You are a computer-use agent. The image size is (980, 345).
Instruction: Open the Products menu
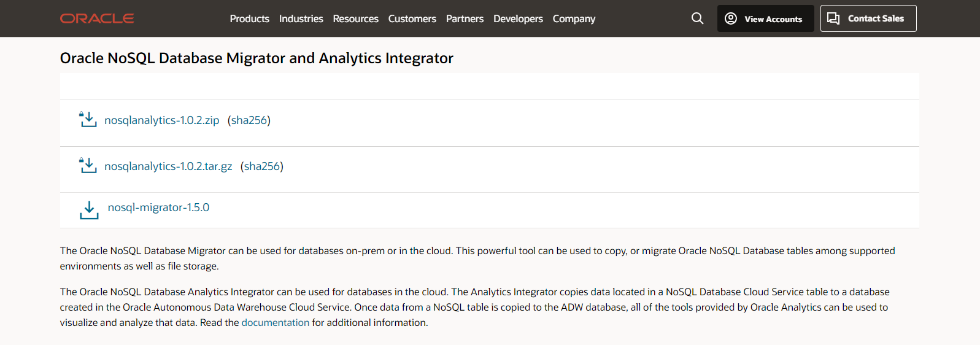pos(249,19)
